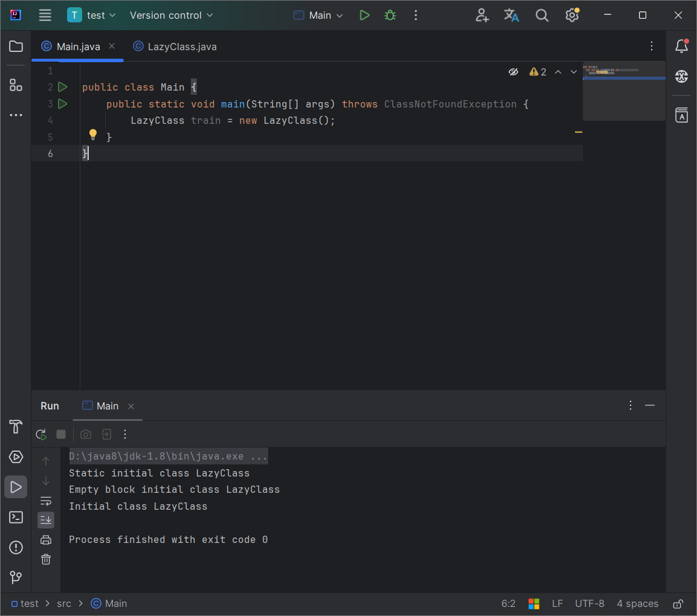Click the Rerun Main icon
This screenshot has height=616, width=697.
pyautogui.click(x=41, y=434)
